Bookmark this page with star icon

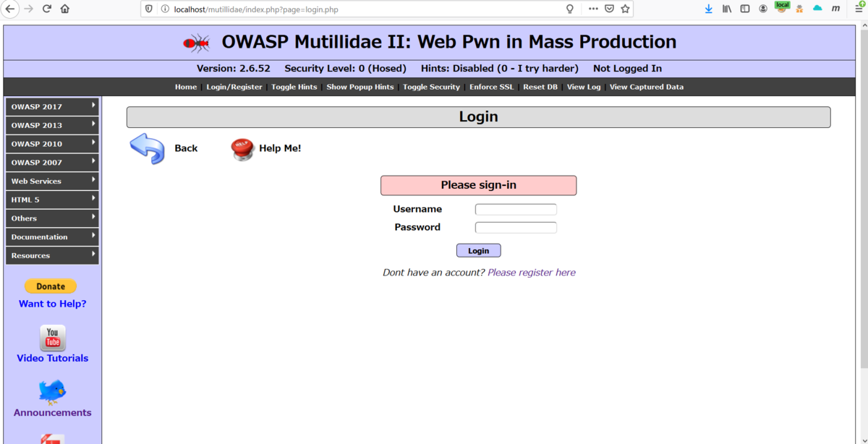point(626,9)
